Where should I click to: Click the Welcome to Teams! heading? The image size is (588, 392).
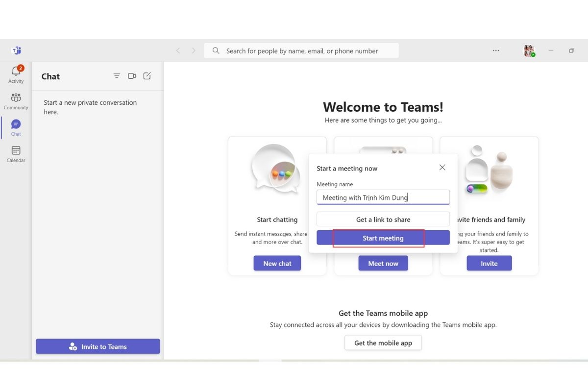point(383,107)
